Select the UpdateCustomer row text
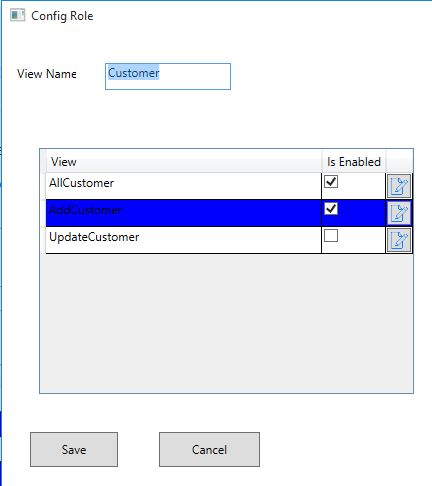Screen dimensions: 432x486 click(x=94, y=237)
